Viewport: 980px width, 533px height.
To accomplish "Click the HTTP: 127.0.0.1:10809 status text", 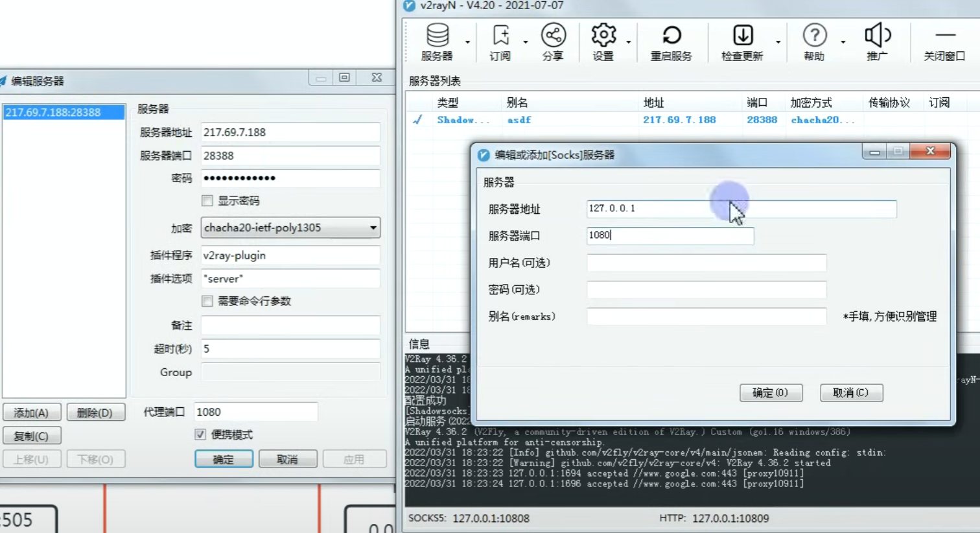I will 714,519.
